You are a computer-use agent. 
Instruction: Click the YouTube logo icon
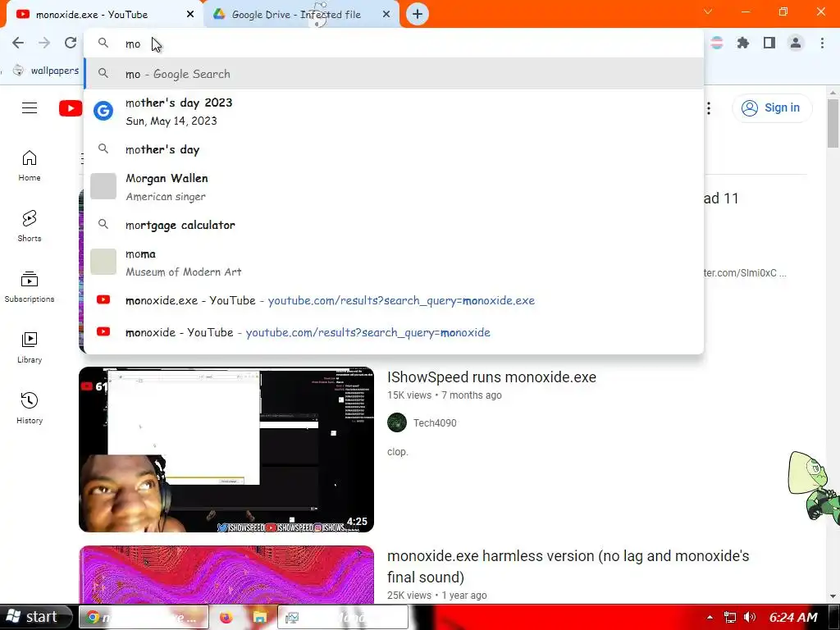71,108
